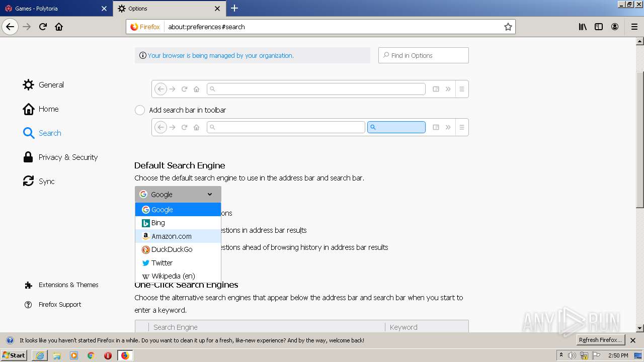Viewport: 644px width, 362px height.
Task: Launch Chrome from the taskbar
Action: pyautogui.click(x=91, y=355)
